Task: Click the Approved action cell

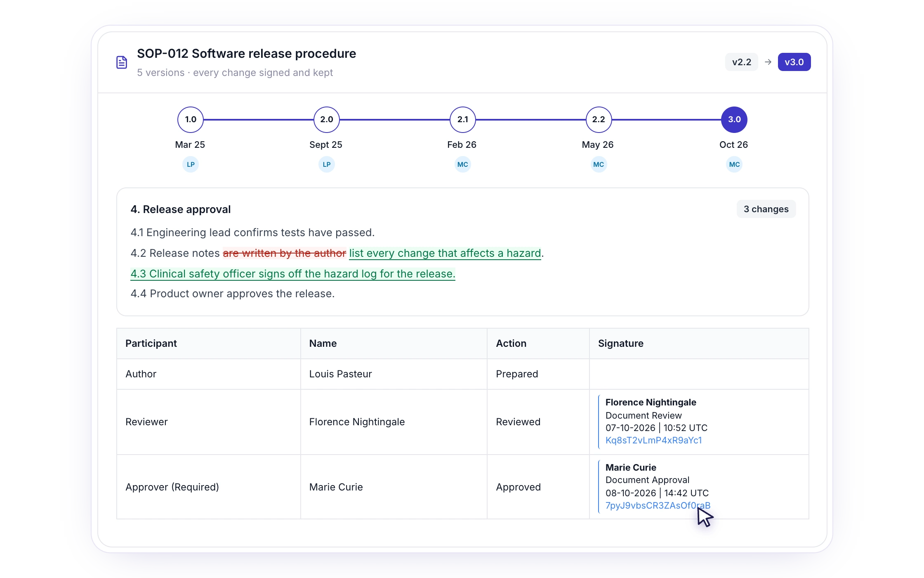Action: [x=538, y=487]
